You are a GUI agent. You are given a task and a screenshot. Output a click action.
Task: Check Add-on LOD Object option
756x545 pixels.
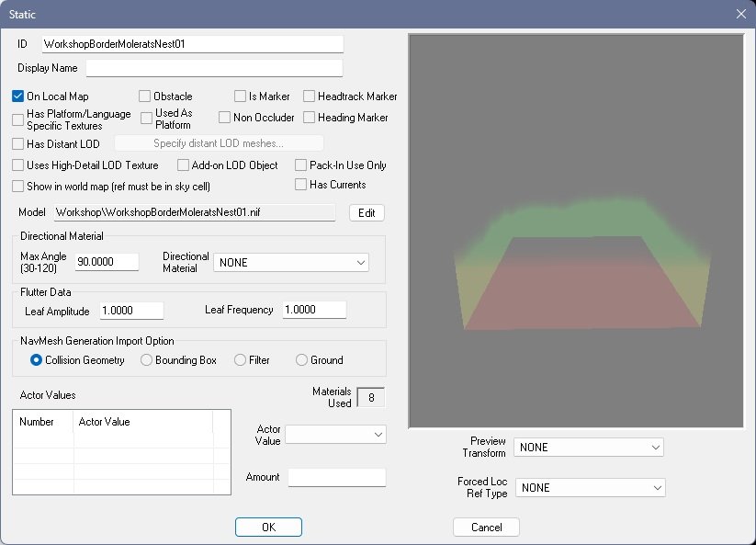click(x=183, y=165)
